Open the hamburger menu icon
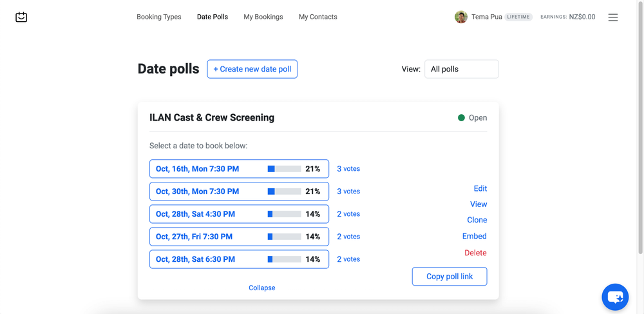Image resolution: width=644 pixels, height=314 pixels. (613, 17)
